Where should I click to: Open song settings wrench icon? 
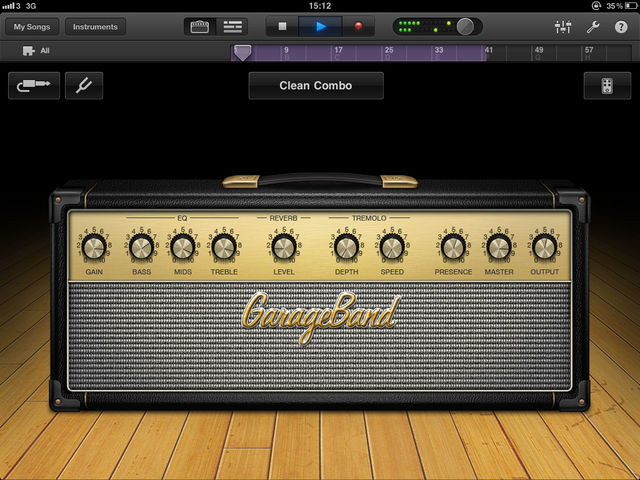[x=592, y=27]
